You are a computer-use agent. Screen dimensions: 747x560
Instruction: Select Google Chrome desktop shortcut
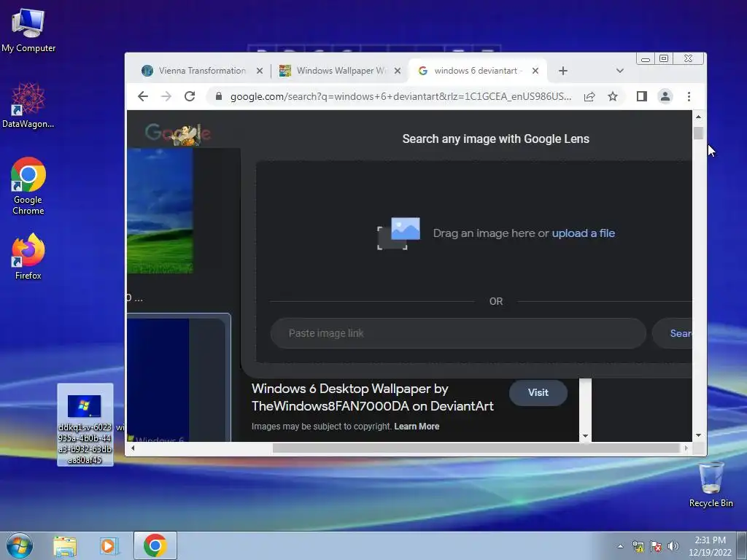click(x=28, y=186)
